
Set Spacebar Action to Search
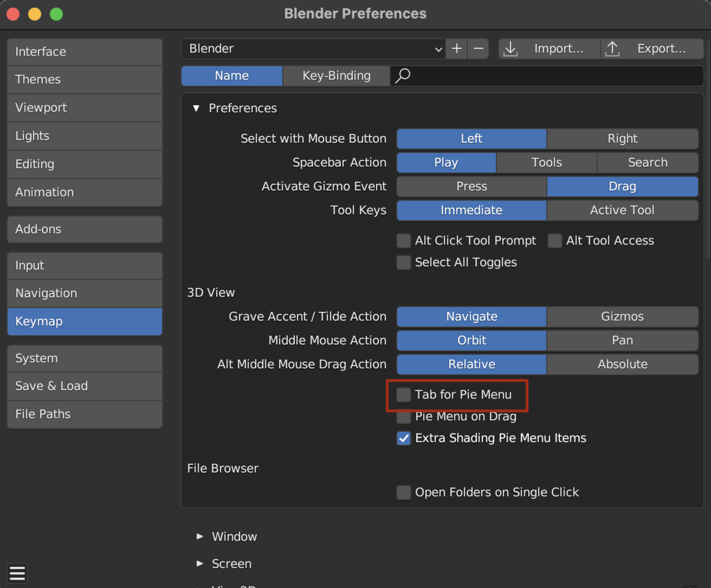pos(647,162)
